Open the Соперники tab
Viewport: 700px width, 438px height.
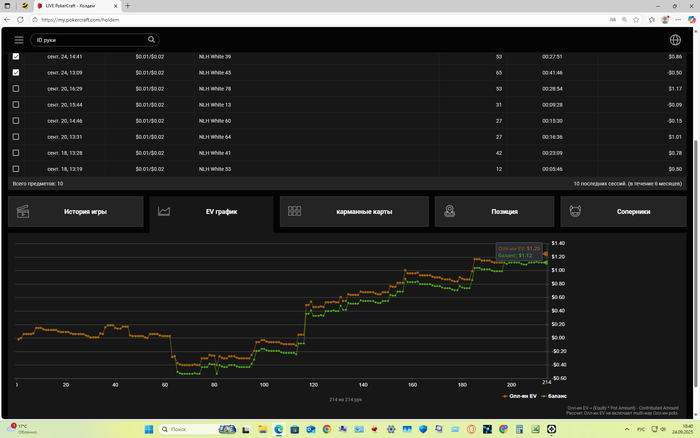click(x=623, y=212)
